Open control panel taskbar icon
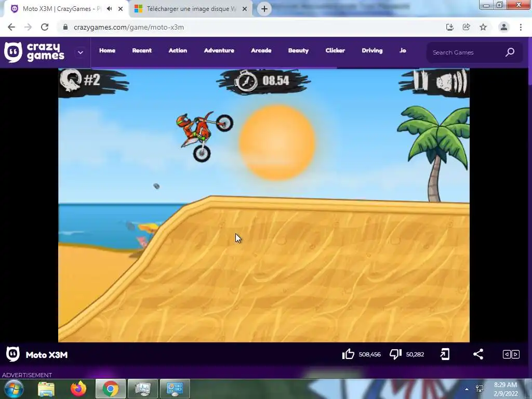This screenshot has width=532, height=399. point(175,389)
